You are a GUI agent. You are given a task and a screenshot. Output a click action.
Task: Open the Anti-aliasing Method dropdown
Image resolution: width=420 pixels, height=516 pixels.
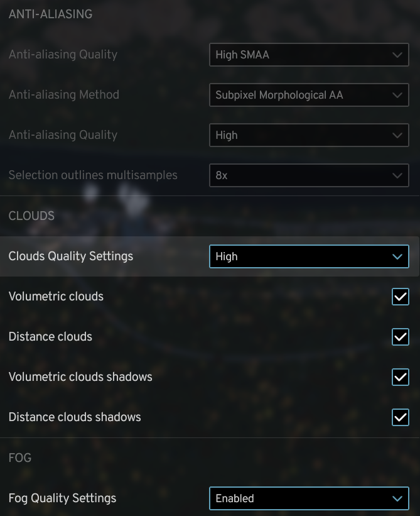click(309, 95)
